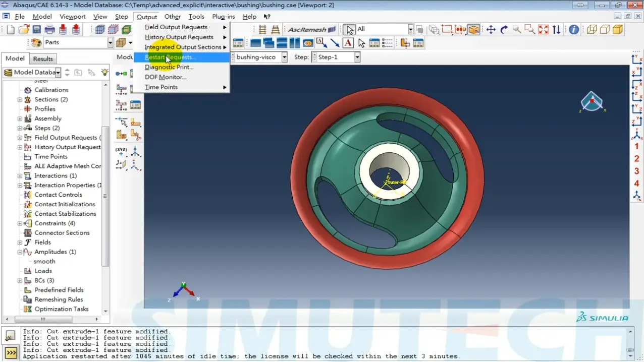Save the model database (floppy icon)

coord(36,30)
